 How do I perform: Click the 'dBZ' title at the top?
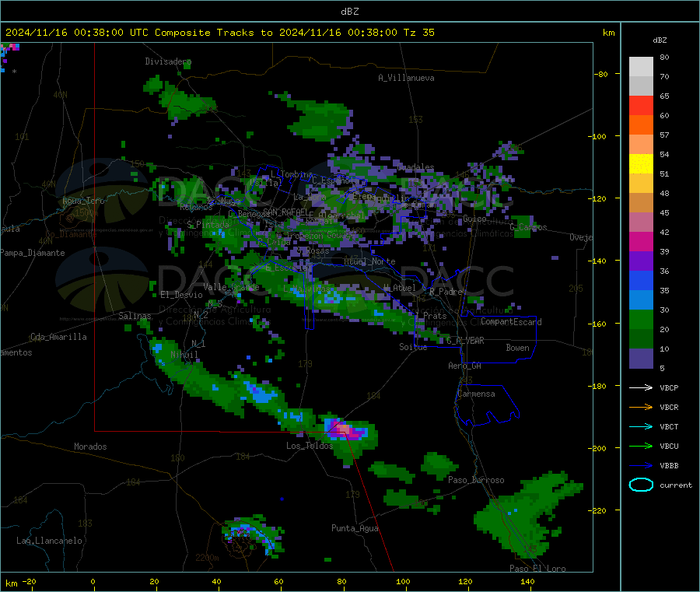point(349,12)
